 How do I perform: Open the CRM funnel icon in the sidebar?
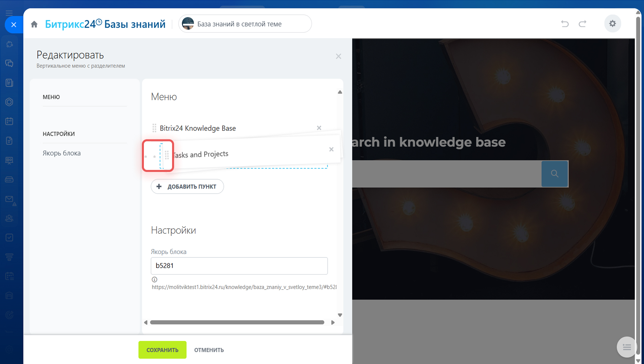point(9,257)
